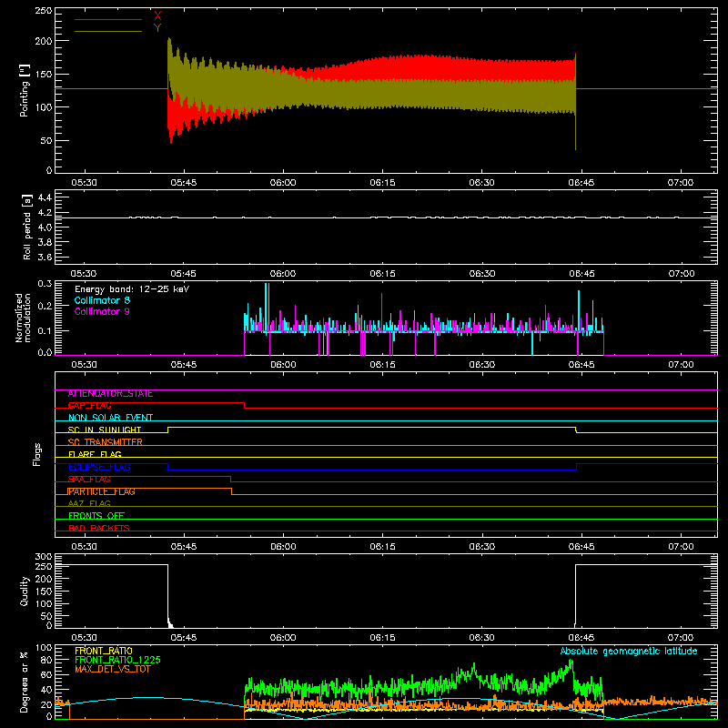
Task: Click the 250 tick on Pointing axis
Action: coord(43,11)
